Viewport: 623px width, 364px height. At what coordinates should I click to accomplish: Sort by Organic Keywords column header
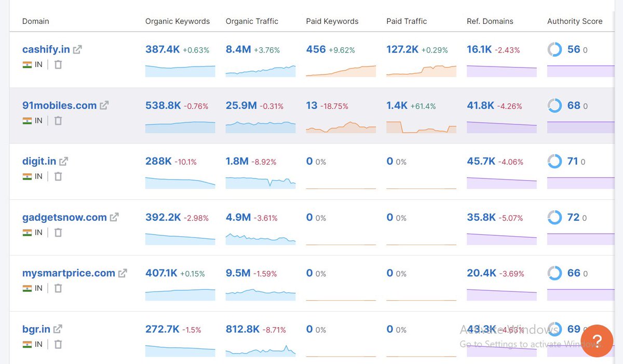click(178, 21)
